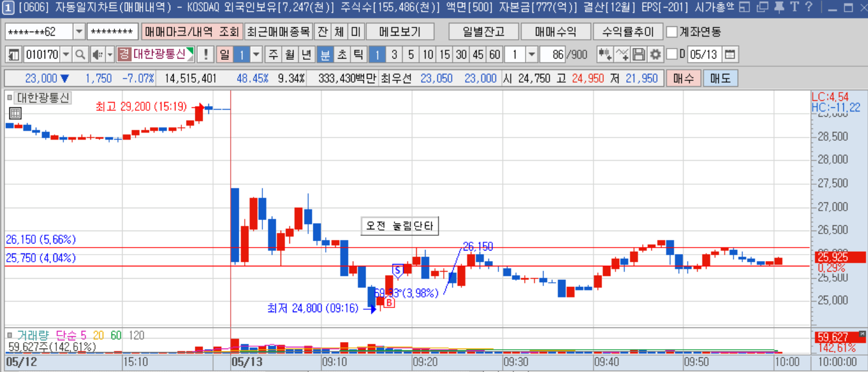Click 최근매매종목 button
Viewport: 868px width, 372px height.
click(x=278, y=32)
